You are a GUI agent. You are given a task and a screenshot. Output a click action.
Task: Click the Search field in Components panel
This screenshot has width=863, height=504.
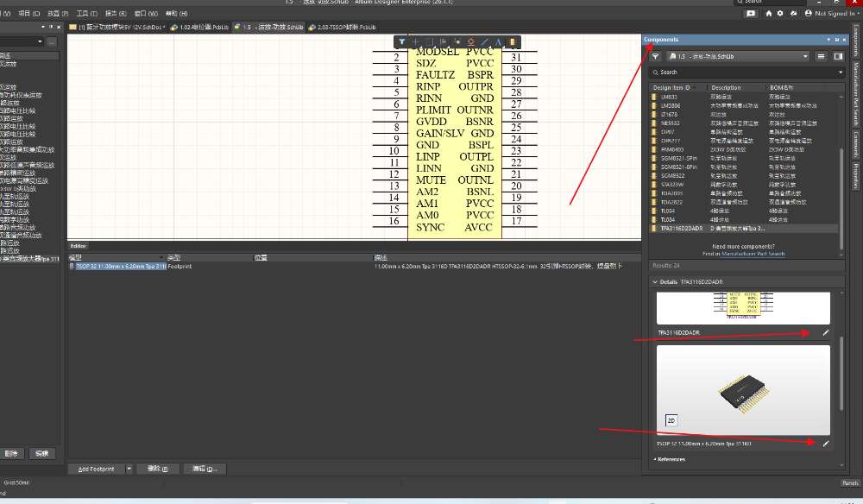tap(747, 72)
